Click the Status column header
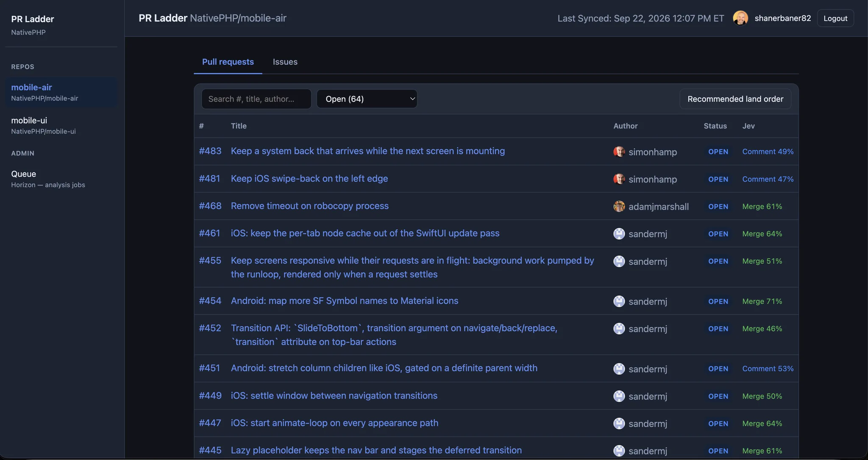The height and width of the screenshot is (460, 868). pyautogui.click(x=715, y=126)
